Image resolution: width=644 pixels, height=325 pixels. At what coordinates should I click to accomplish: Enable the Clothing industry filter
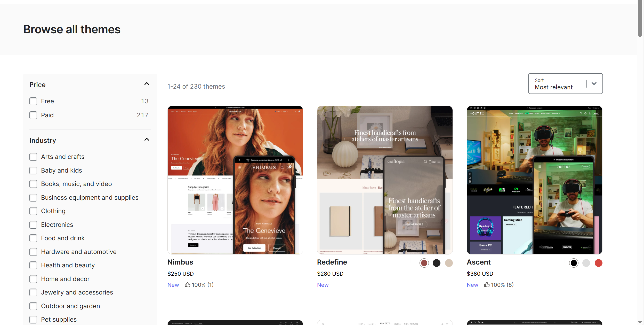(33, 211)
